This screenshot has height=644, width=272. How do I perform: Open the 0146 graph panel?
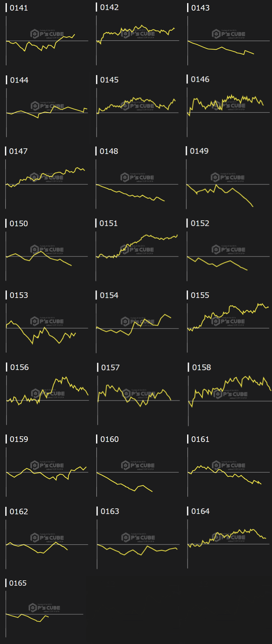[x=228, y=112]
